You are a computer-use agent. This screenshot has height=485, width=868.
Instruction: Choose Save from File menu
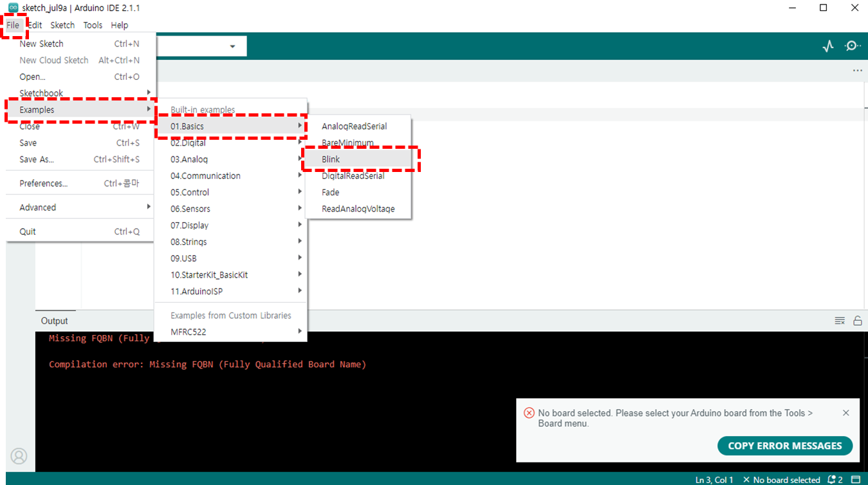80,143
